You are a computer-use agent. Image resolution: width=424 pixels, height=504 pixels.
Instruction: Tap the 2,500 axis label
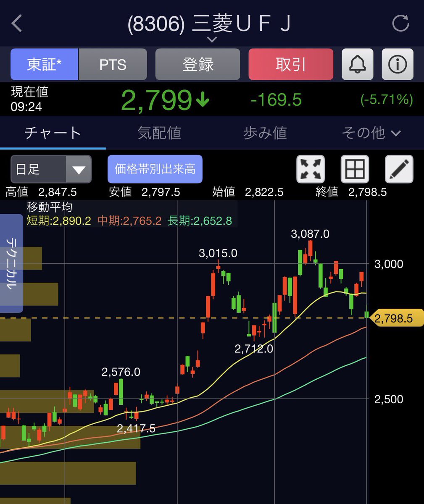389,399
